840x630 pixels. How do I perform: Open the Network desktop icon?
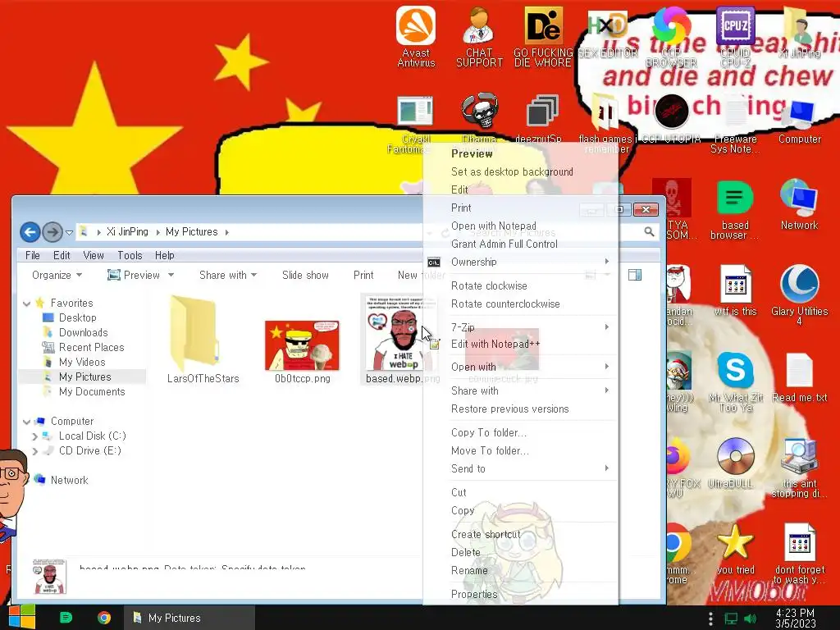click(799, 204)
